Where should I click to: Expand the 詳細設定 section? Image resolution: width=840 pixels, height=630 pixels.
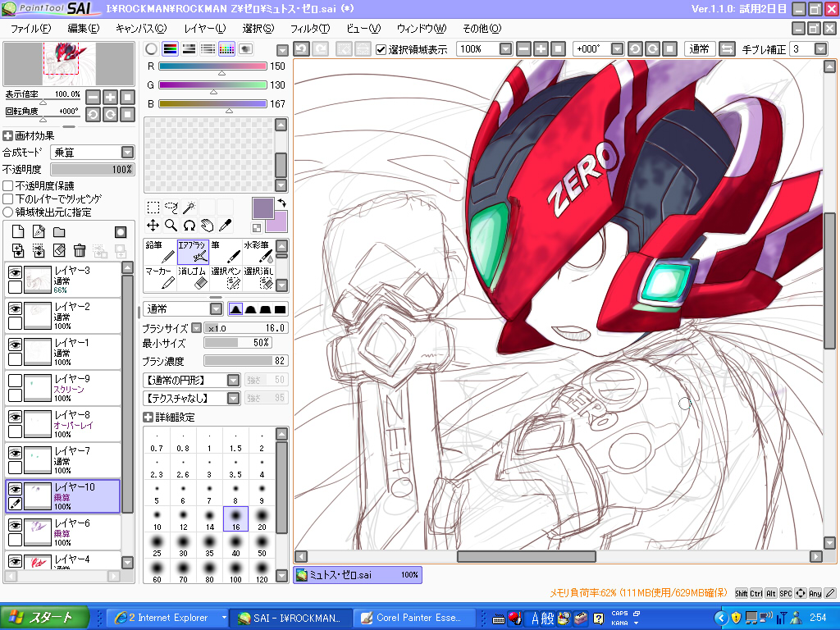(148, 417)
